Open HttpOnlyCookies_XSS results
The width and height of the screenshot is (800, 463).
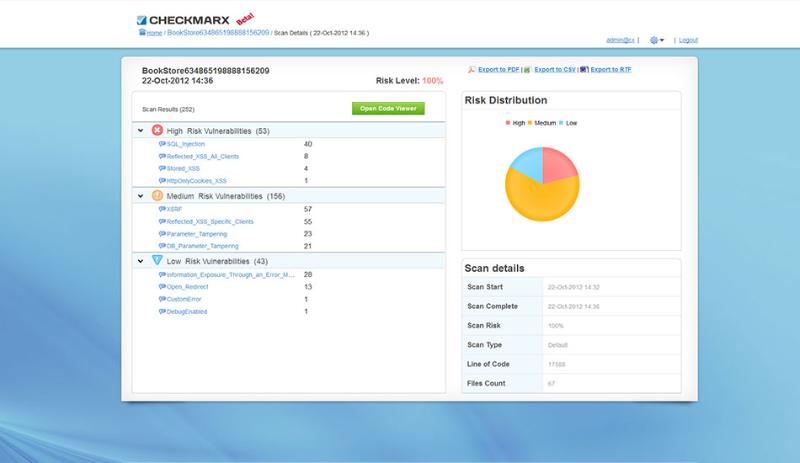pyautogui.click(x=196, y=181)
